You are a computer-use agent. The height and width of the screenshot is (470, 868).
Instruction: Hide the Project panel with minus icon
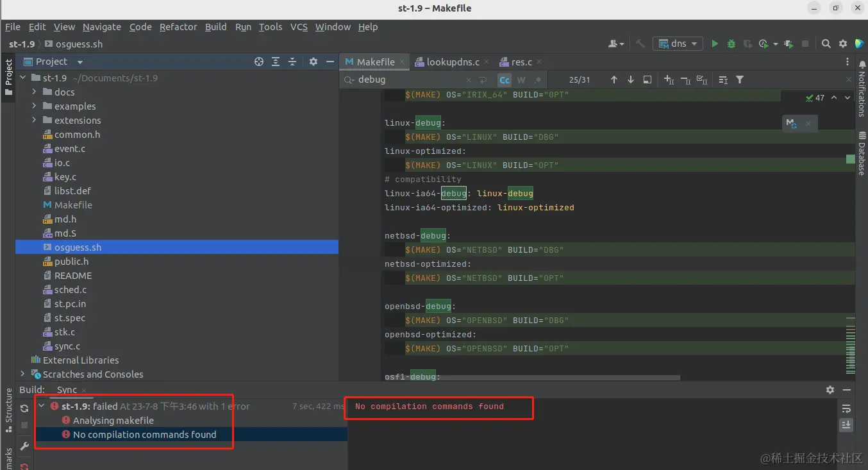click(330, 62)
